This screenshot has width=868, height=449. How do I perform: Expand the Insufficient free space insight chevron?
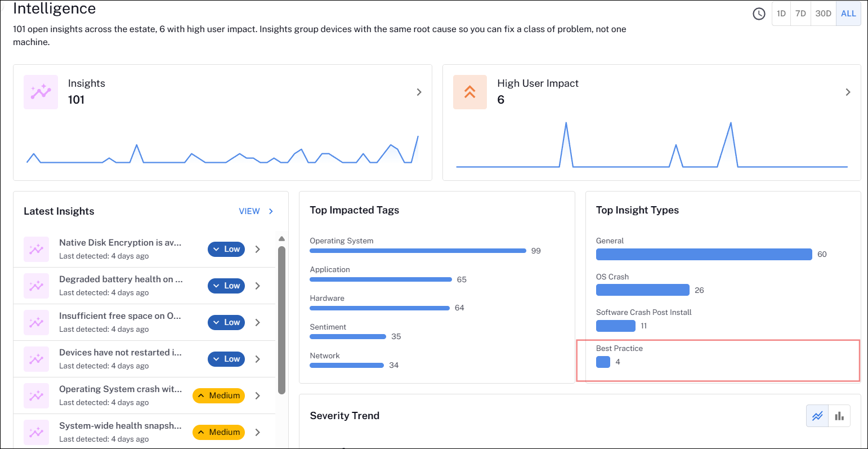(258, 322)
